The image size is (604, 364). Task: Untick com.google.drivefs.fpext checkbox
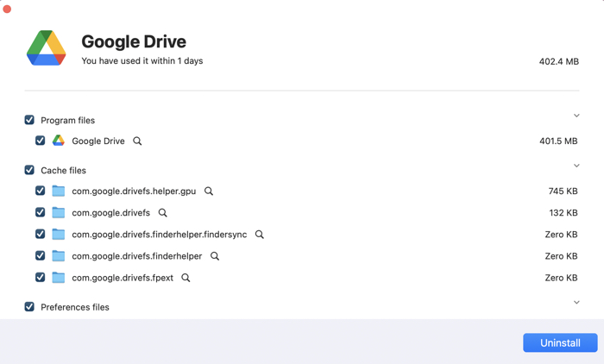pos(41,278)
